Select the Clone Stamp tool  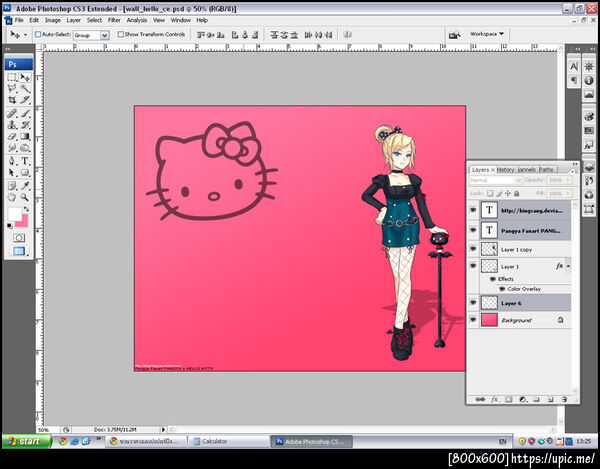tap(12, 125)
